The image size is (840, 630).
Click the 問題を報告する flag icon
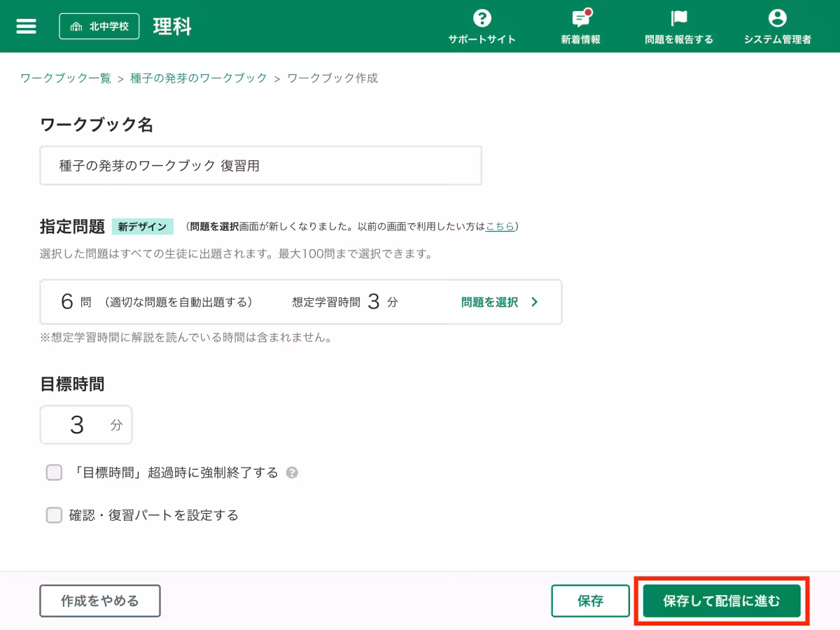pos(680,20)
